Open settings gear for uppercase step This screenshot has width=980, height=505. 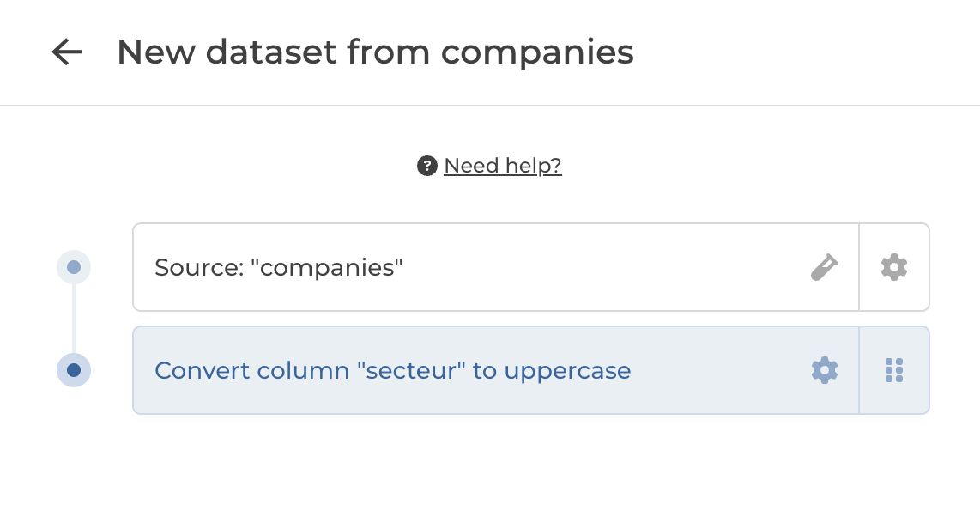pos(824,370)
